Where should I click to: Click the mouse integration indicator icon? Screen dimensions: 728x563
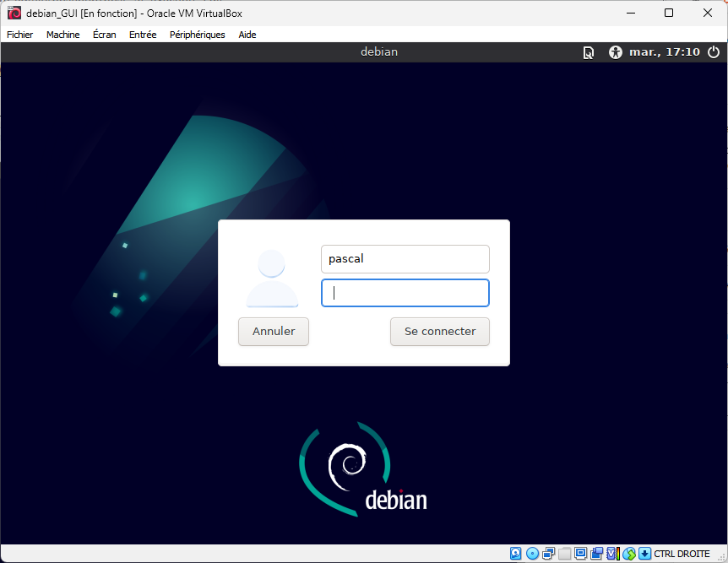[x=629, y=553]
